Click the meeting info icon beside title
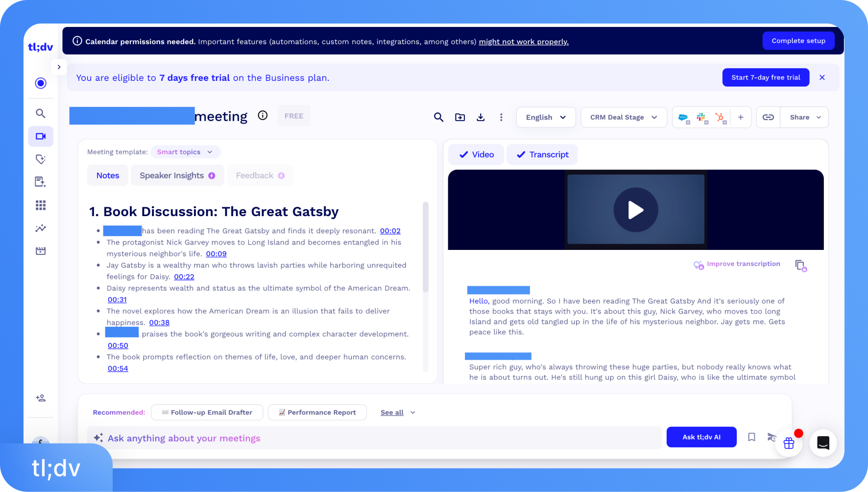The height and width of the screenshot is (492, 868). 263,116
